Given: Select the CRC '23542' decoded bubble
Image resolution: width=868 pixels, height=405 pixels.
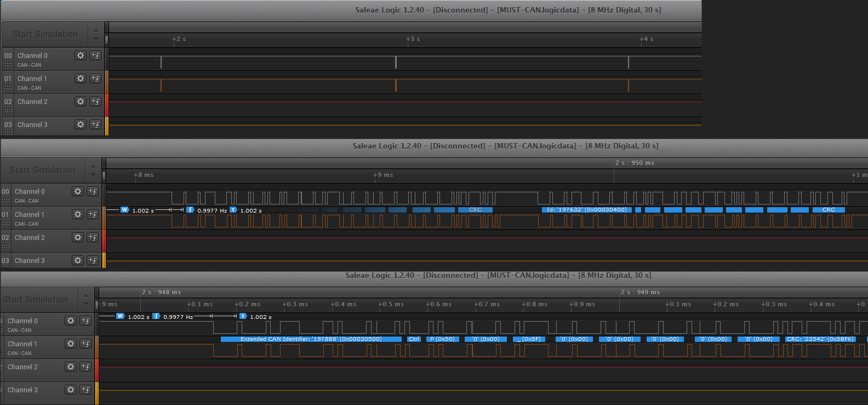Looking at the screenshot, I should [820, 339].
